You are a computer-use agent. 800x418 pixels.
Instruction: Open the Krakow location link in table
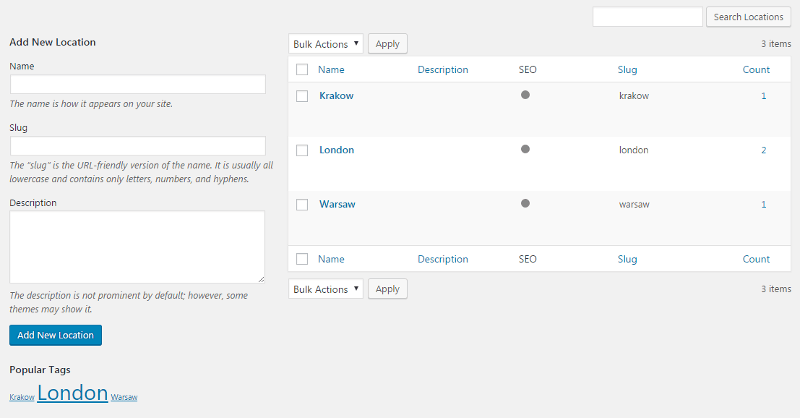click(336, 96)
